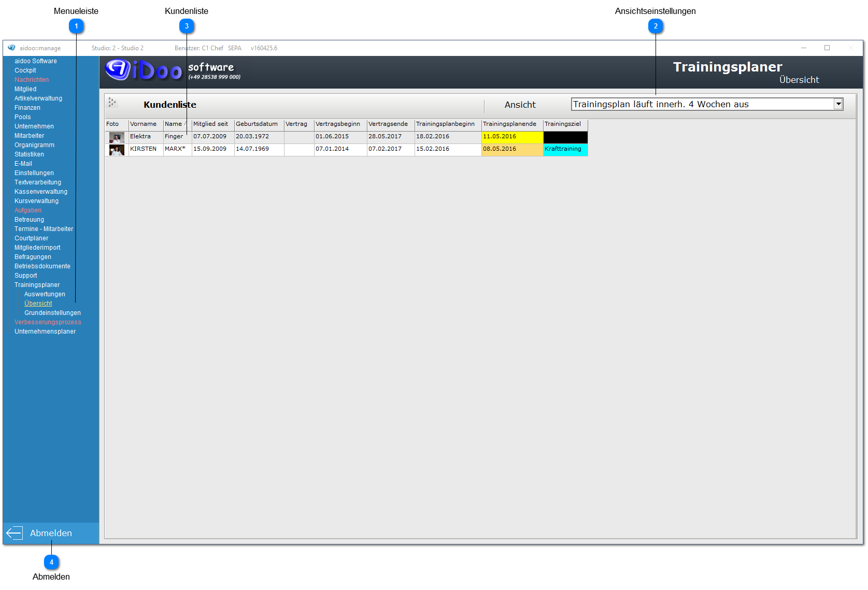This screenshot has height=590, width=868.
Task: Click the Kundenliste panel icon
Action: [112, 103]
